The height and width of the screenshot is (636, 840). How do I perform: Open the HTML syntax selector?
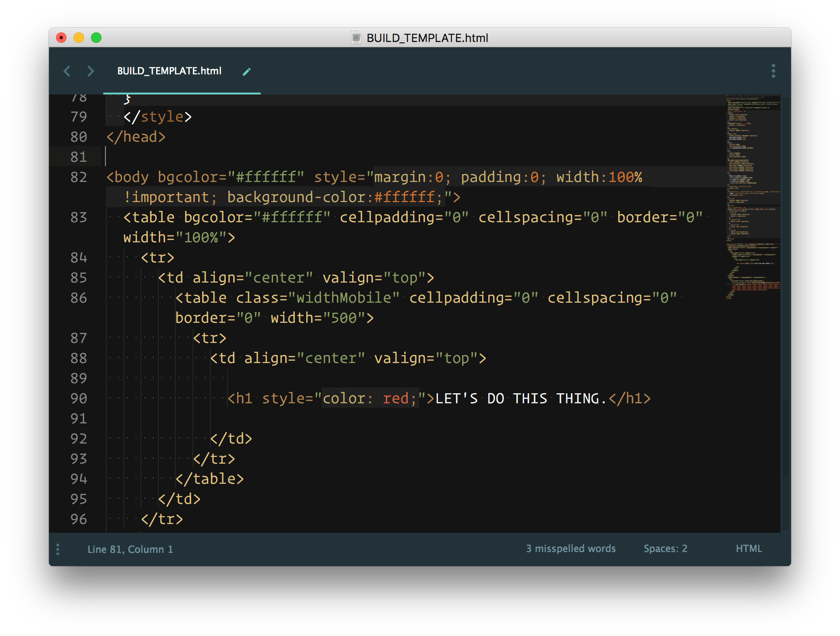click(x=749, y=549)
